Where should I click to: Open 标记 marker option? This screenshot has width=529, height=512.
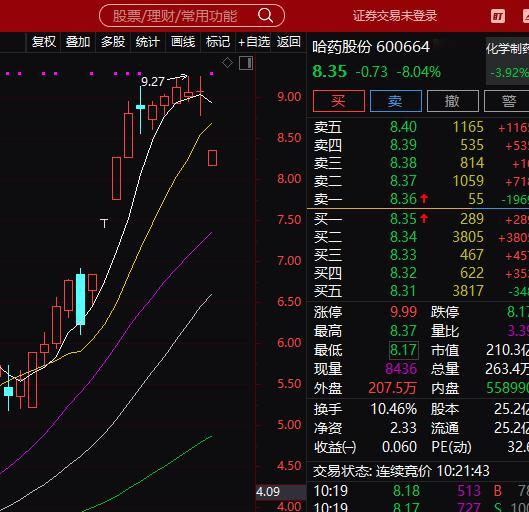click(x=218, y=42)
